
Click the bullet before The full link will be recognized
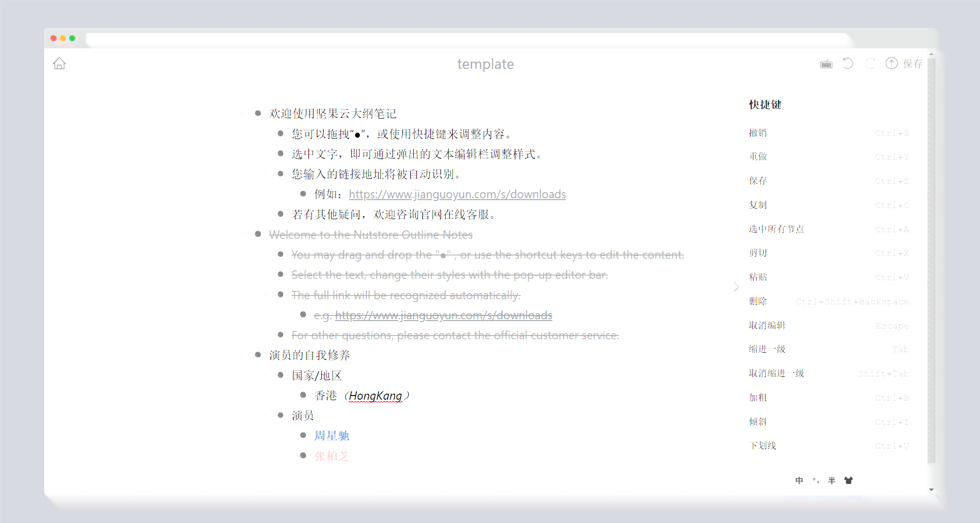pos(280,295)
